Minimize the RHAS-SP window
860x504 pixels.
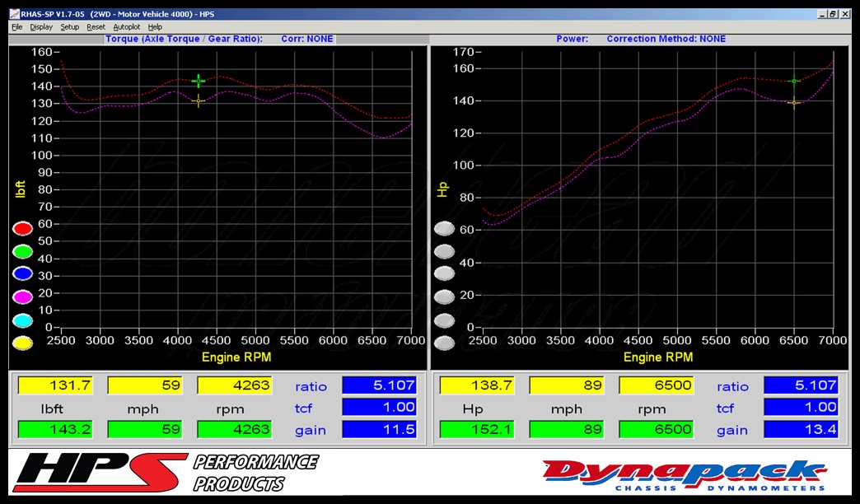[822, 14]
